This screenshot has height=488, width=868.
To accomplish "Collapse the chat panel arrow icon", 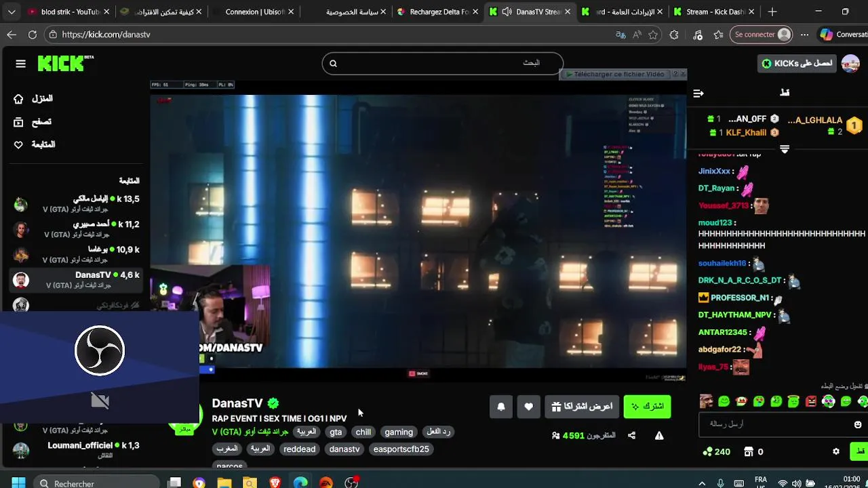I will click(698, 93).
